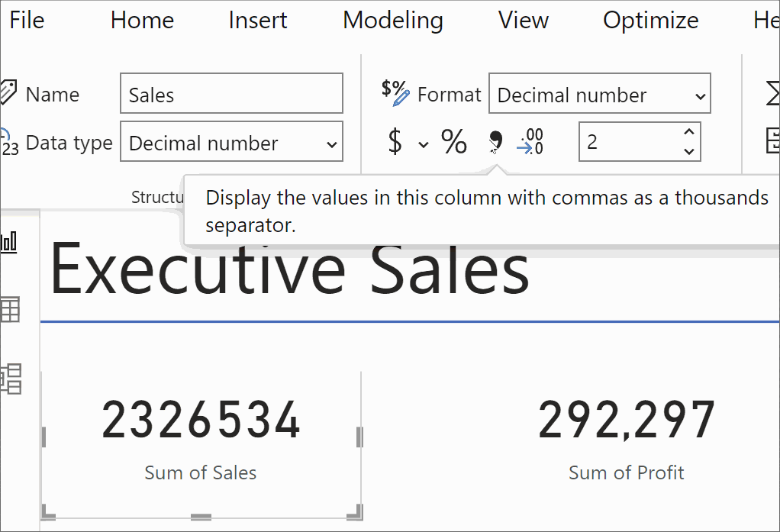The width and height of the screenshot is (780, 532).
Task: Expand the currency symbol dropdown arrow
Action: pos(424,143)
